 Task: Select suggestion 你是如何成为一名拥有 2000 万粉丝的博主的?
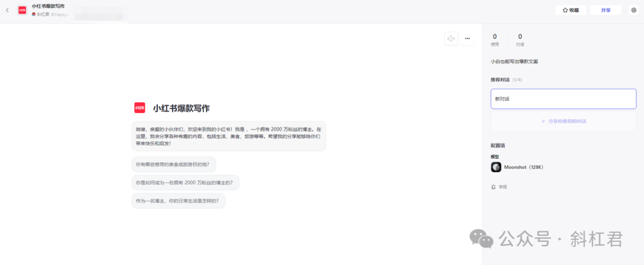[x=185, y=183]
